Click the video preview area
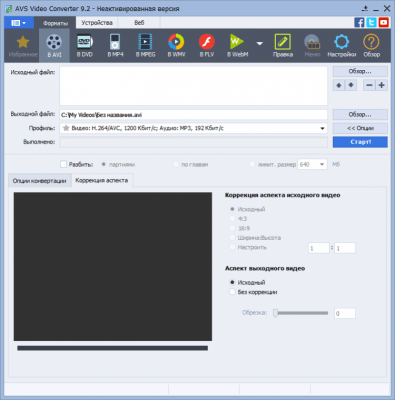Viewport: 395px width, 400px height. coord(113,267)
